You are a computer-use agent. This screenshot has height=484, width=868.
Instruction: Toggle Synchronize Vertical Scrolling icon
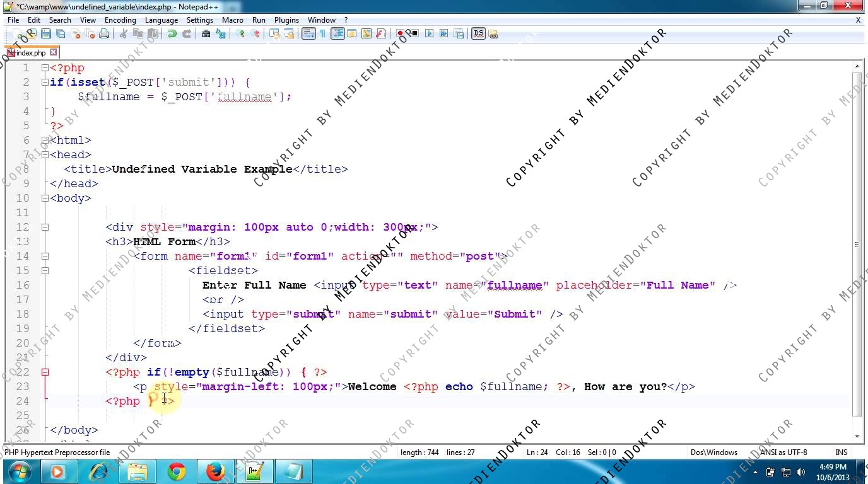[274, 34]
